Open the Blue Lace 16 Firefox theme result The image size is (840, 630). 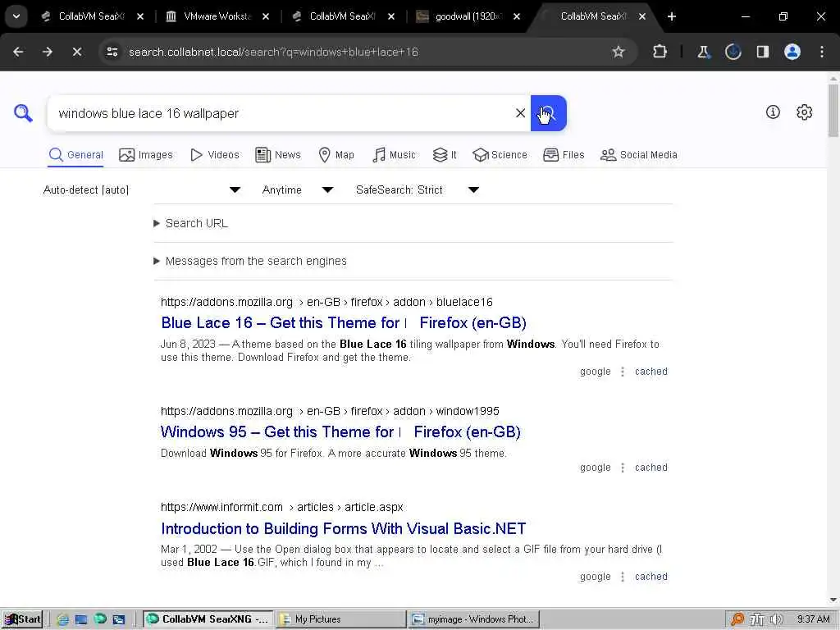[344, 322]
